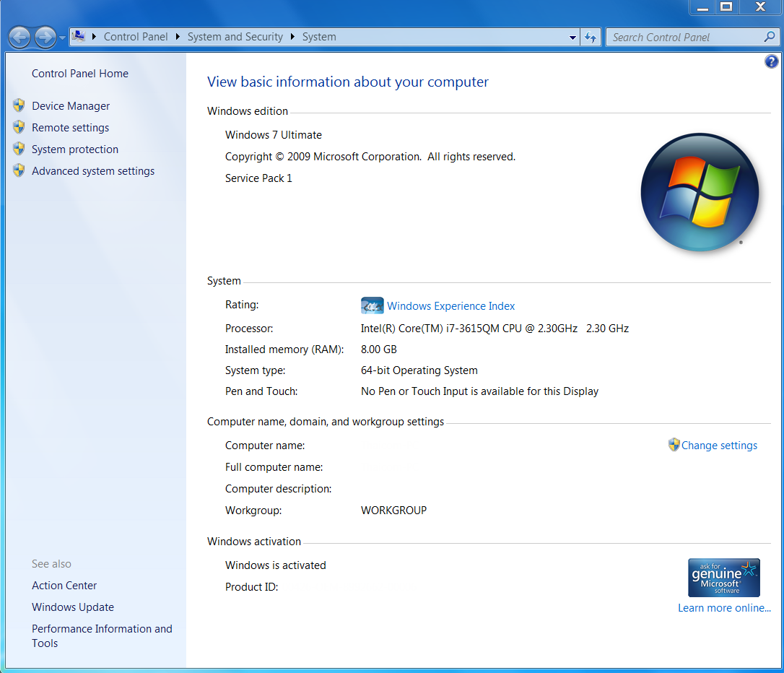Viewport: 784px width, 673px height.
Task: Open System protection link
Action: (75, 149)
